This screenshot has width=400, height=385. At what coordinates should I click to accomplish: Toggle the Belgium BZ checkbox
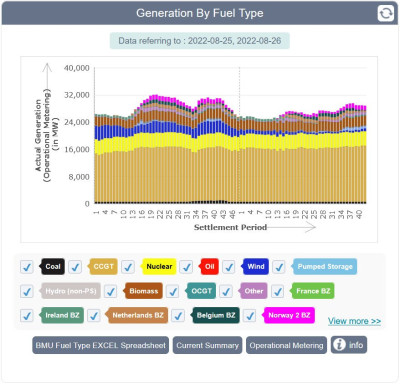pyautogui.click(x=178, y=315)
